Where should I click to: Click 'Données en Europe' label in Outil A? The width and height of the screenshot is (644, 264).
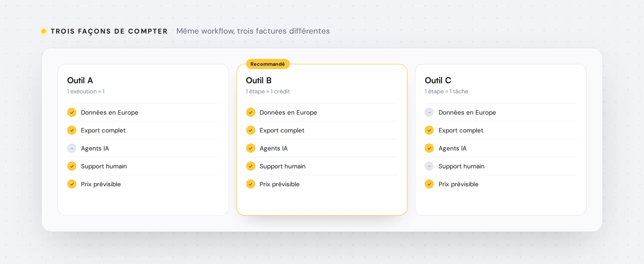(109, 113)
